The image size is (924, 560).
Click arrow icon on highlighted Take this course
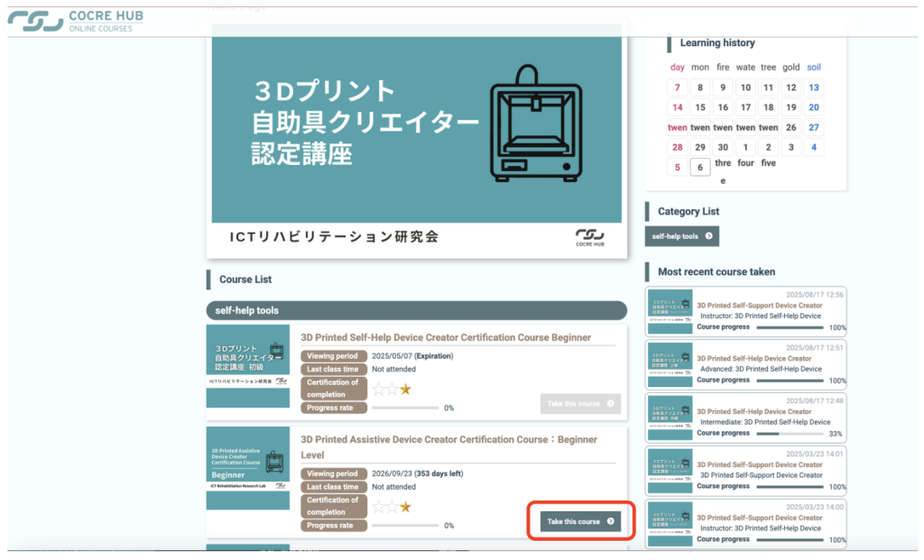click(611, 521)
